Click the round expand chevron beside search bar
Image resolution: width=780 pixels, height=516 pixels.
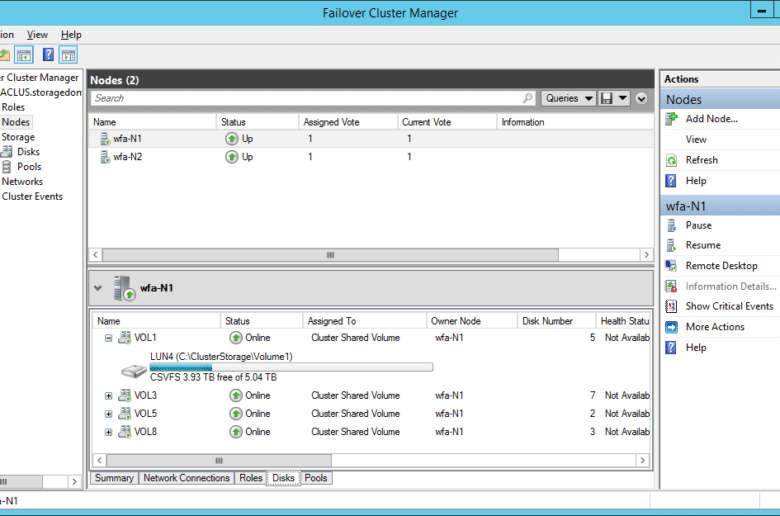[642, 99]
